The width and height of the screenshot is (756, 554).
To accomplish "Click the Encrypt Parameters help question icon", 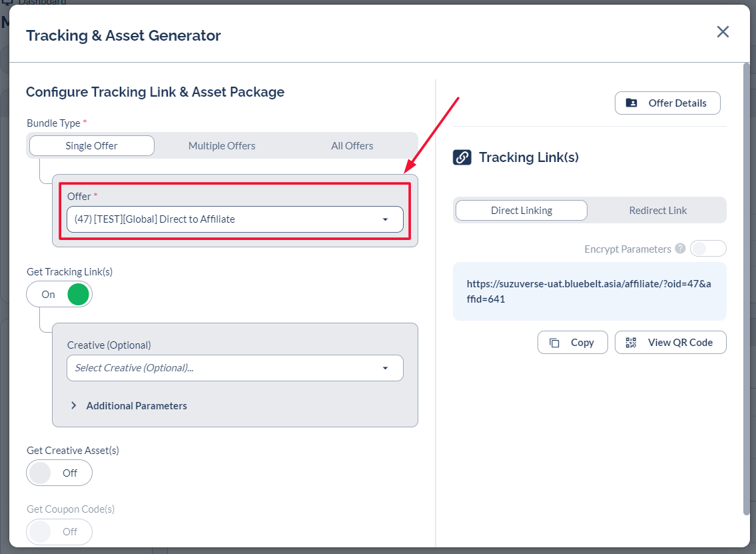I will tap(680, 249).
